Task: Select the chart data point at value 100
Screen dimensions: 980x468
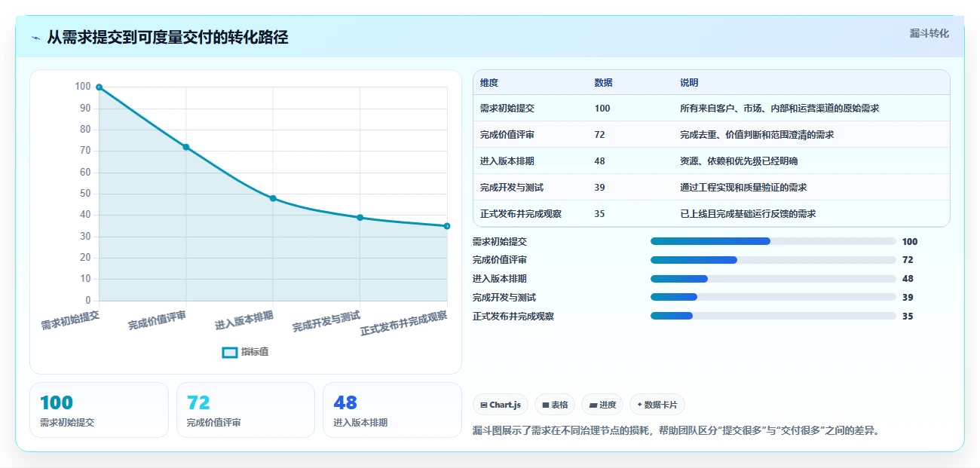Action: [x=99, y=87]
